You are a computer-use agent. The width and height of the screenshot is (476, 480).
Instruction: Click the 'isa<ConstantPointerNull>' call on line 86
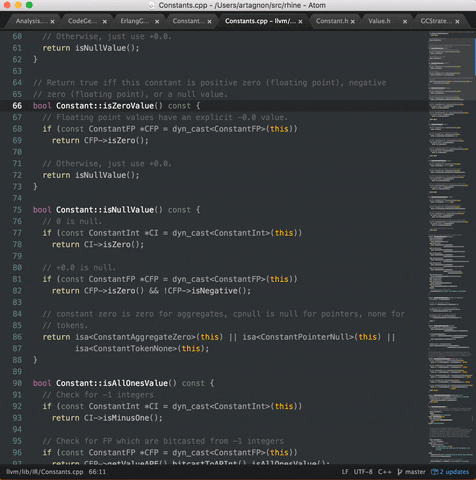[x=298, y=337]
